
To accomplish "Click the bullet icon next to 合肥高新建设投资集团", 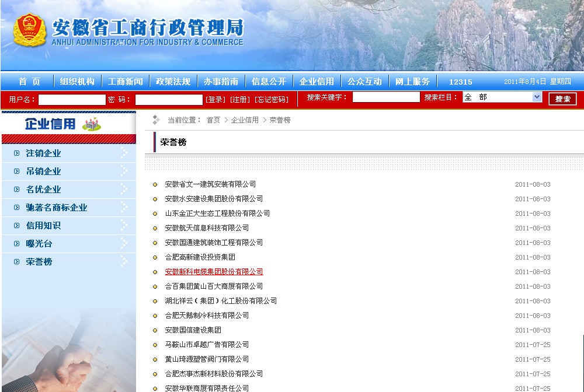I will [155, 257].
